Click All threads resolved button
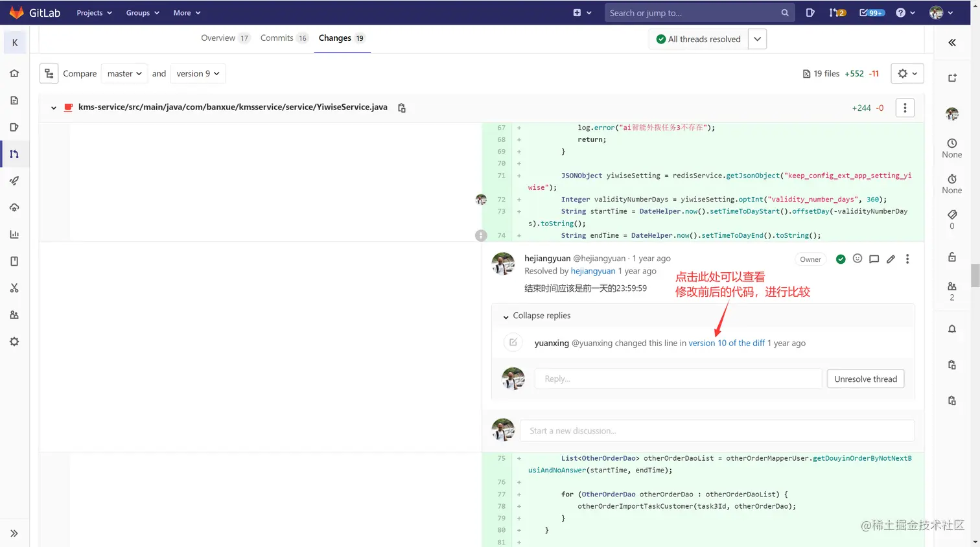The height and width of the screenshot is (547, 980). click(698, 40)
